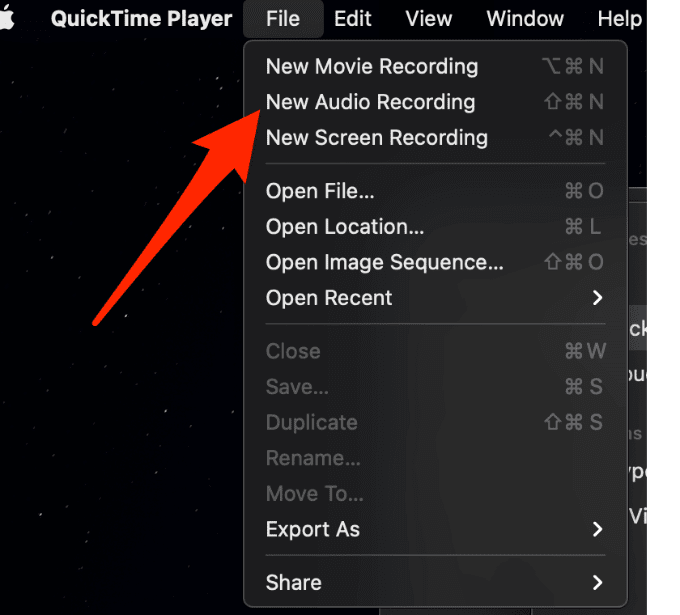Expand the Share submenu
Image resolution: width=680 pixels, height=615 pixels.
[x=294, y=582]
